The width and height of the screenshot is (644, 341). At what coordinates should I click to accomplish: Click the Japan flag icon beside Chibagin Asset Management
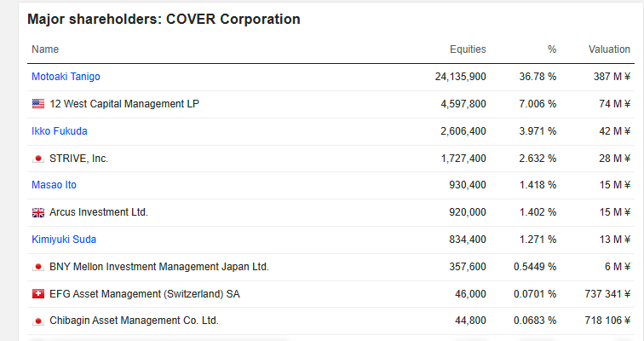38,321
